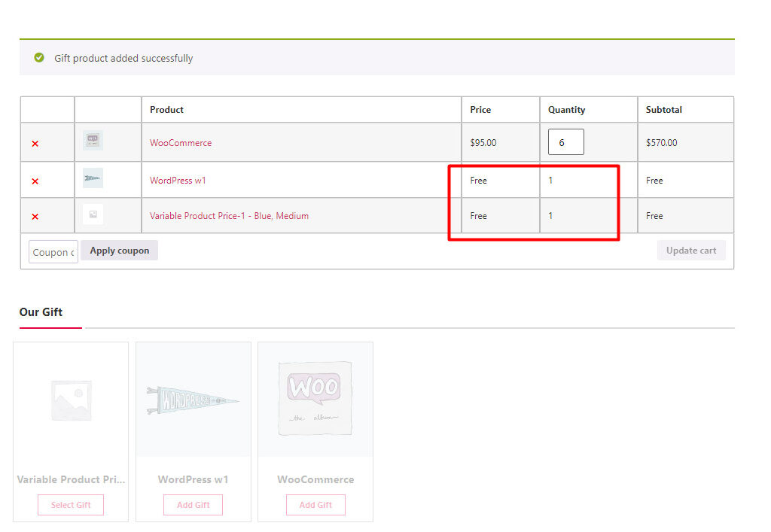Click the placeholder gift image for Variable Product

pos(70,400)
